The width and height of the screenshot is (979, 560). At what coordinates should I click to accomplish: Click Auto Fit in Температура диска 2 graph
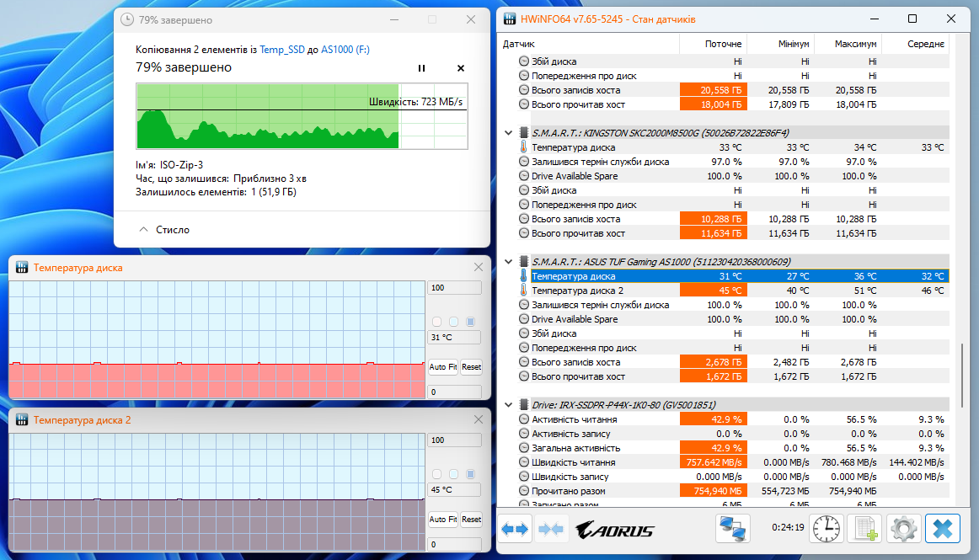coord(442,520)
